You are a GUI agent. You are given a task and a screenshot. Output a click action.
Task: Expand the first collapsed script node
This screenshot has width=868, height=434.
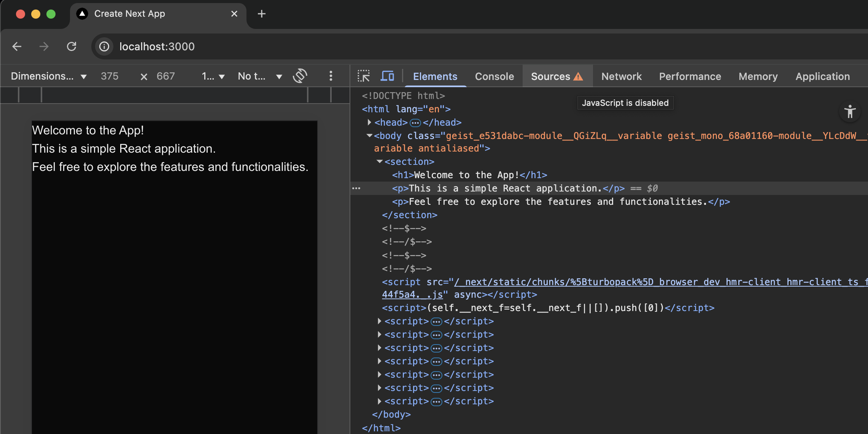point(379,321)
